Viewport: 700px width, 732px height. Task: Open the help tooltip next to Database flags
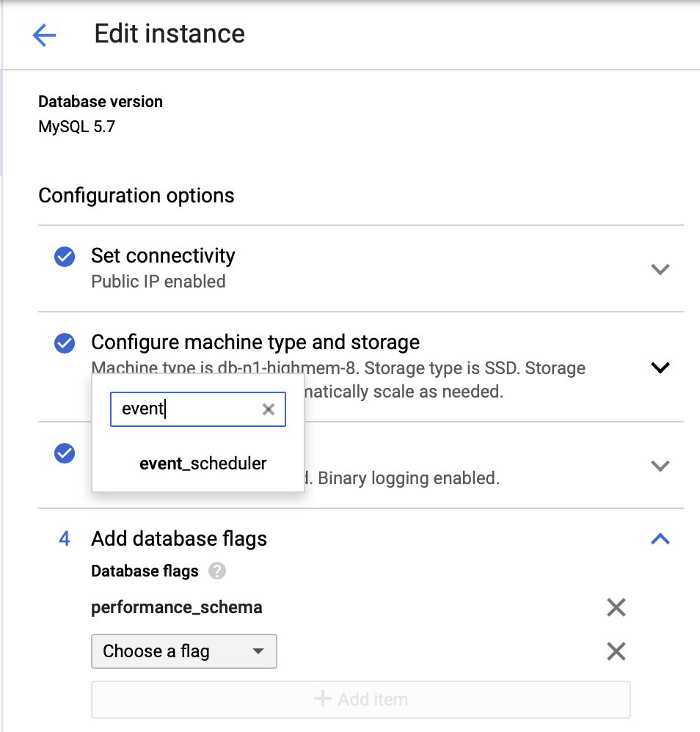(x=218, y=571)
